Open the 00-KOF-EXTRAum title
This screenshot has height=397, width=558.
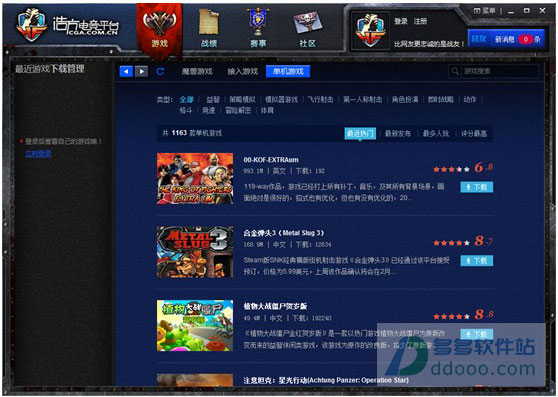(271, 160)
